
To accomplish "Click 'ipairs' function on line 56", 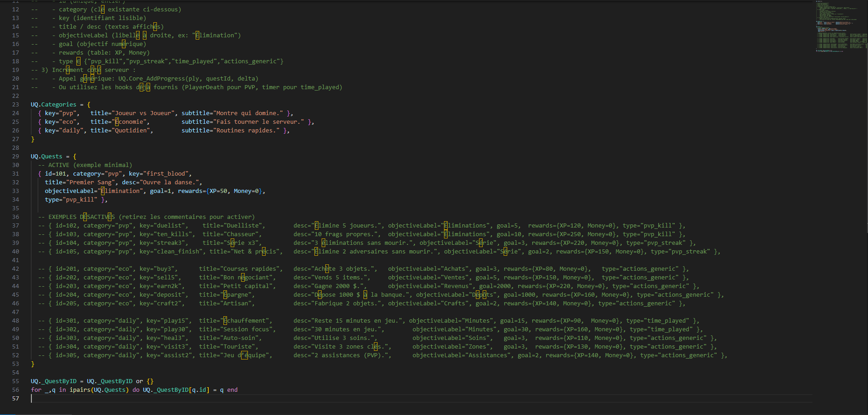I will (x=80, y=390).
